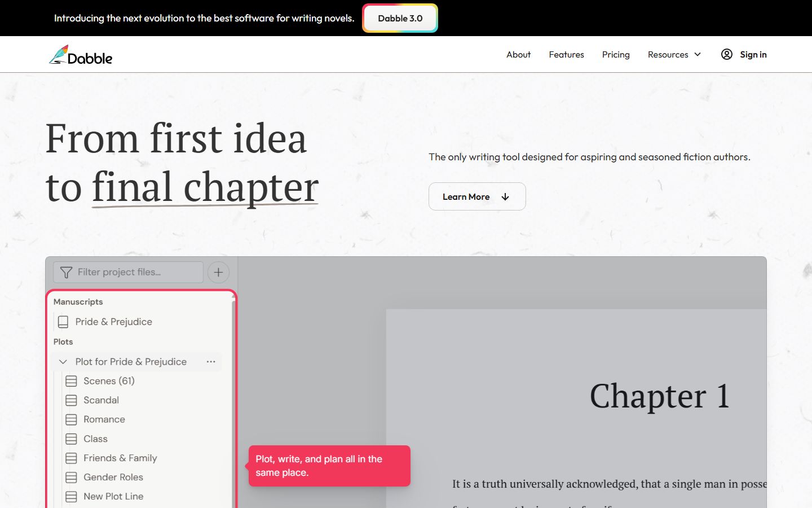The width and height of the screenshot is (812, 508).
Task: Click the Dabble feather logo
Action: (x=81, y=55)
